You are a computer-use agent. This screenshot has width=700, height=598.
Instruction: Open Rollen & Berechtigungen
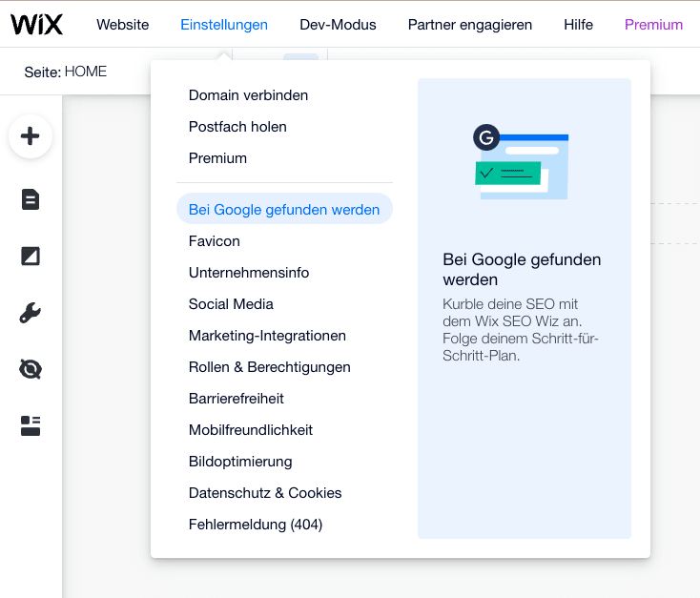pyautogui.click(x=270, y=367)
